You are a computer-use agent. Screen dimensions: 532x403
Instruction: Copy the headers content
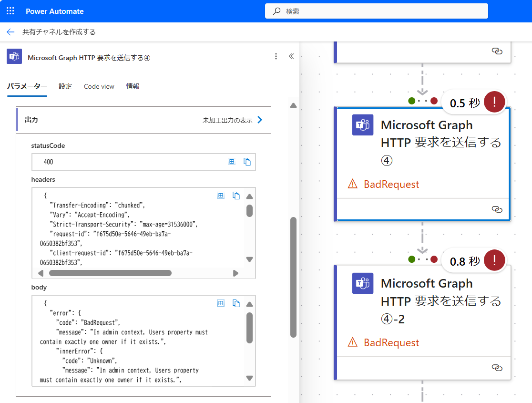[x=236, y=195]
